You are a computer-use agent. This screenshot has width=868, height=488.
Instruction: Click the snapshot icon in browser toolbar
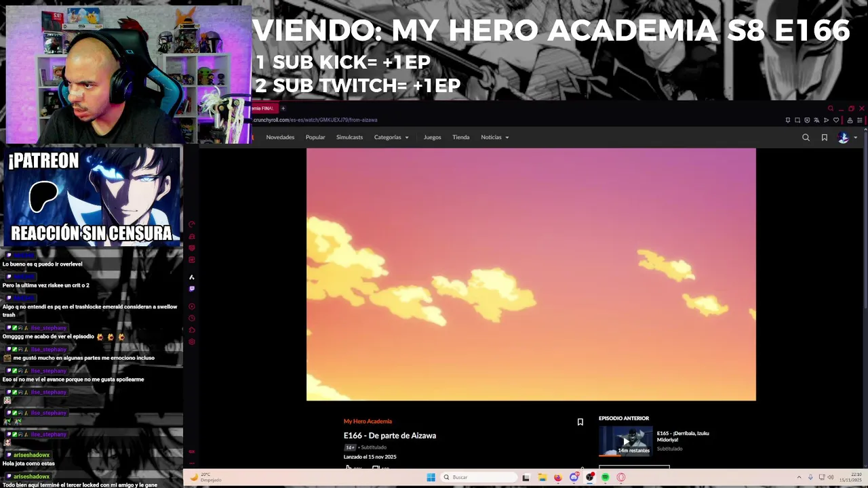[x=797, y=120]
